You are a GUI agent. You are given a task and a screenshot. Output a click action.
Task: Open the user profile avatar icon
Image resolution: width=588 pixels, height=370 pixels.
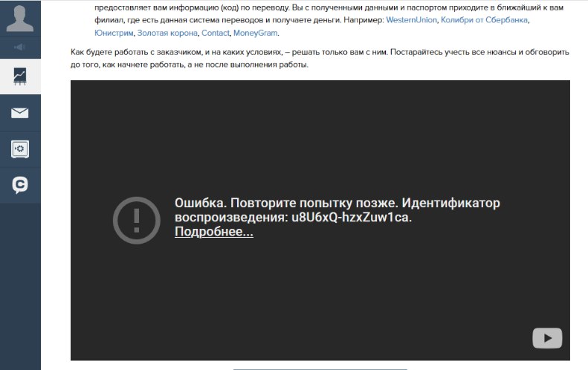20,19
